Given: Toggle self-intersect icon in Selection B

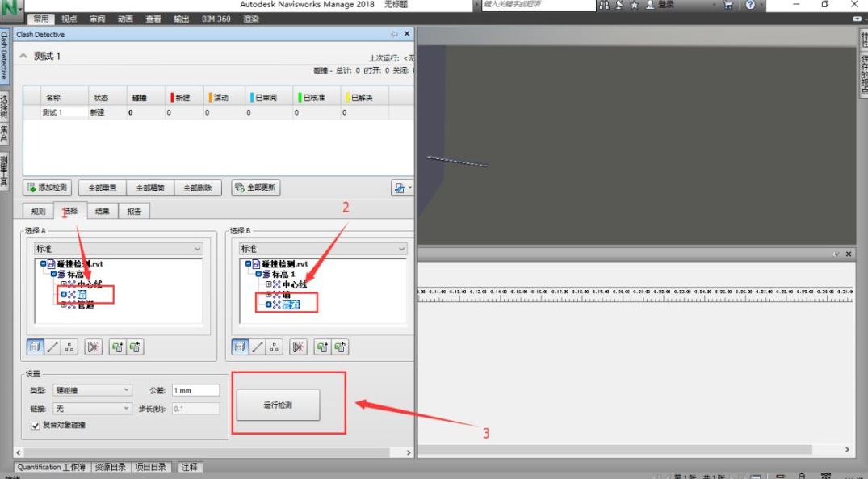Looking at the screenshot, I should (299, 347).
